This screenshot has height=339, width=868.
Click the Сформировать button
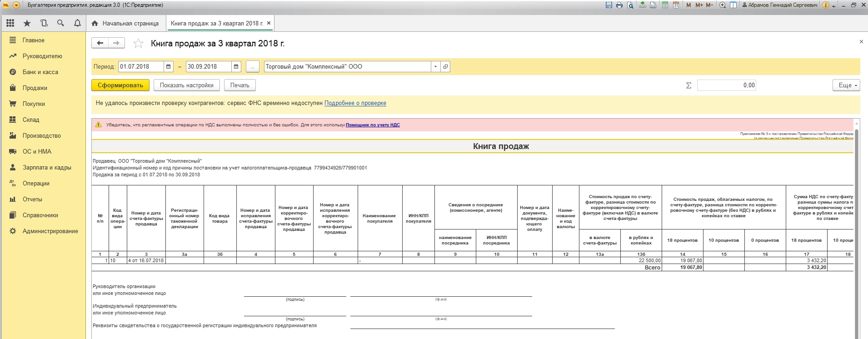click(120, 85)
